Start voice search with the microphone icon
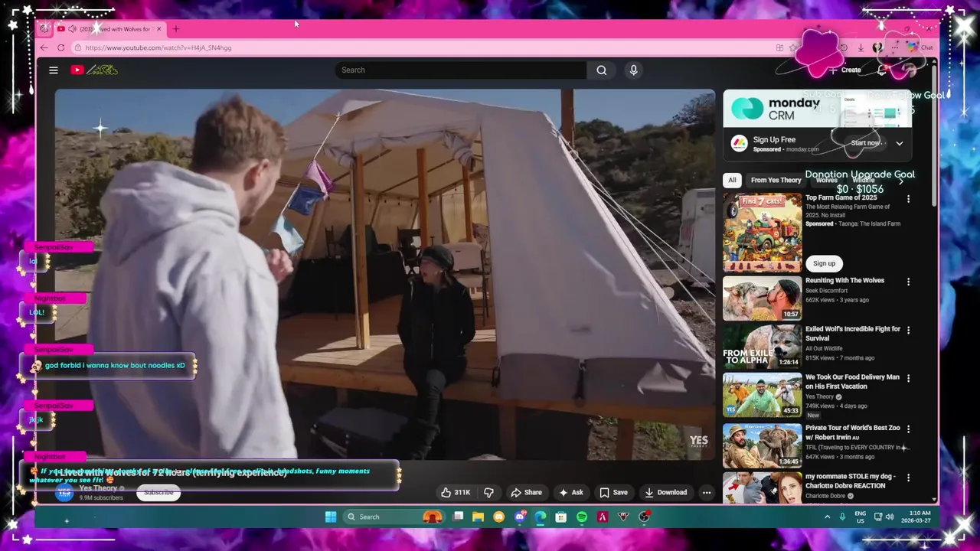Screen dimensions: 980x551 pyautogui.click(x=633, y=70)
